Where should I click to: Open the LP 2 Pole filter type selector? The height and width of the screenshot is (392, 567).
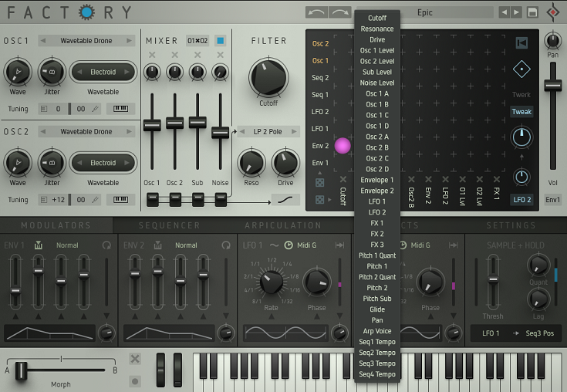point(268,132)
